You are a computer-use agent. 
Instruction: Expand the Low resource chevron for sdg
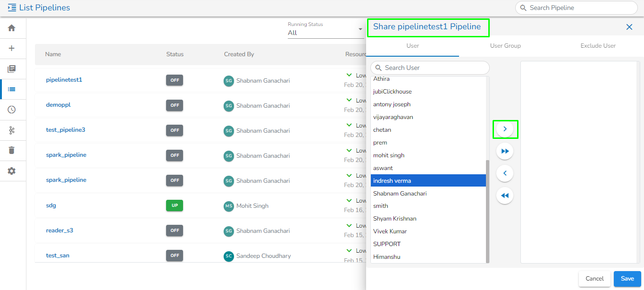pos(349,200)
